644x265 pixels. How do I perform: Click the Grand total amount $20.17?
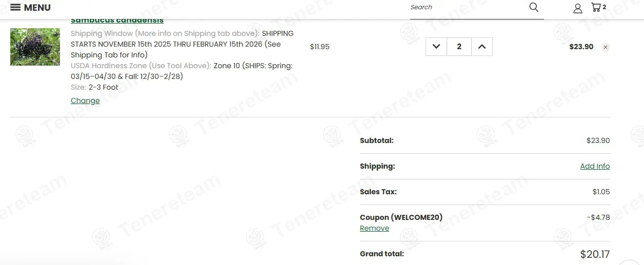[x=595, y=254]
